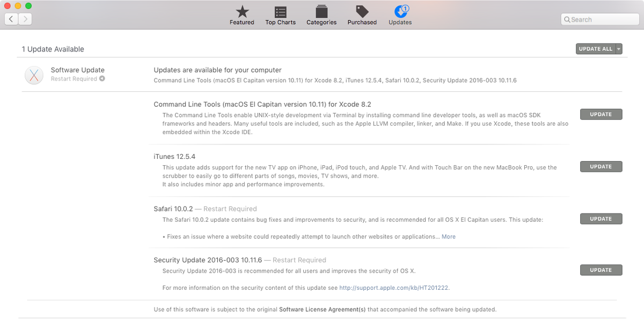
Task: Click inside the Search field
Action: (x=600, y=19)
